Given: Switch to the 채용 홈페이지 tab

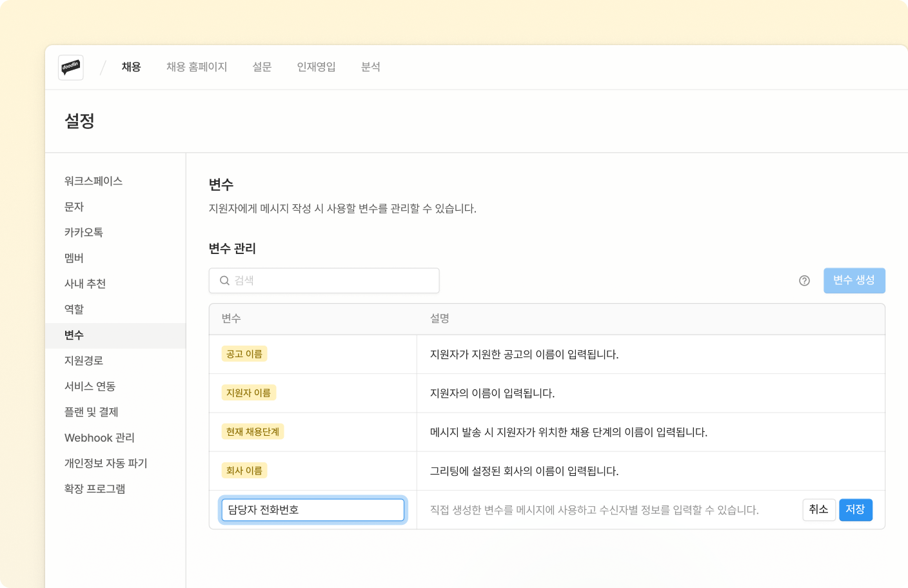Looking at the screenshot, I should click(x=197, y=67).
